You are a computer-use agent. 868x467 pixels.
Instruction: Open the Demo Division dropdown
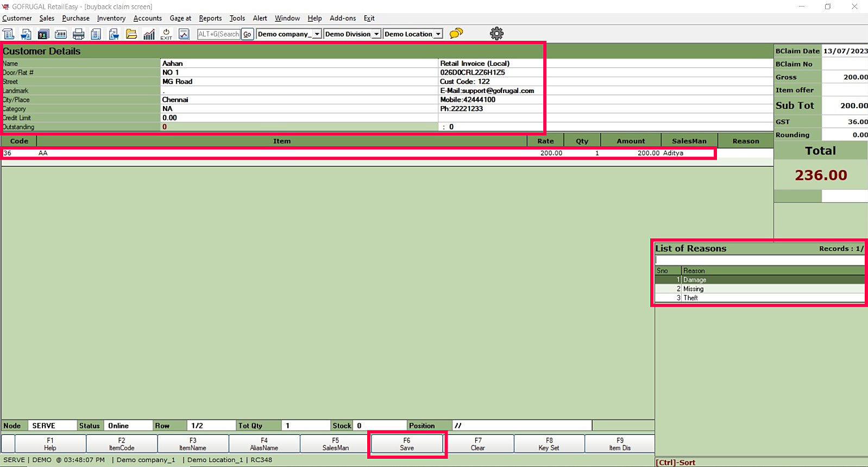click(352, 34)
